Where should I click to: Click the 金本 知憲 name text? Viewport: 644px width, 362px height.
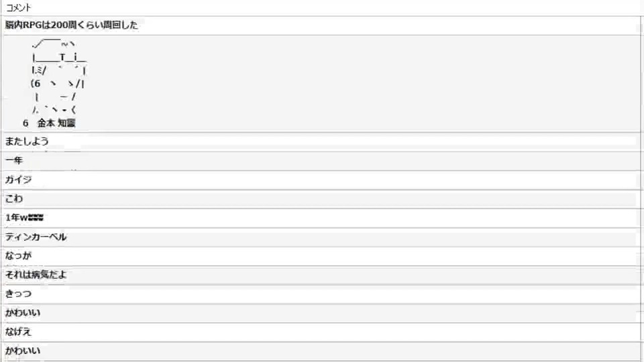(x=56, y=123)
